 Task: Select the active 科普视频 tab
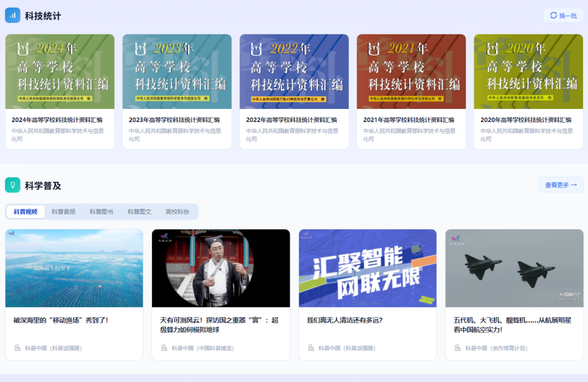25,211
